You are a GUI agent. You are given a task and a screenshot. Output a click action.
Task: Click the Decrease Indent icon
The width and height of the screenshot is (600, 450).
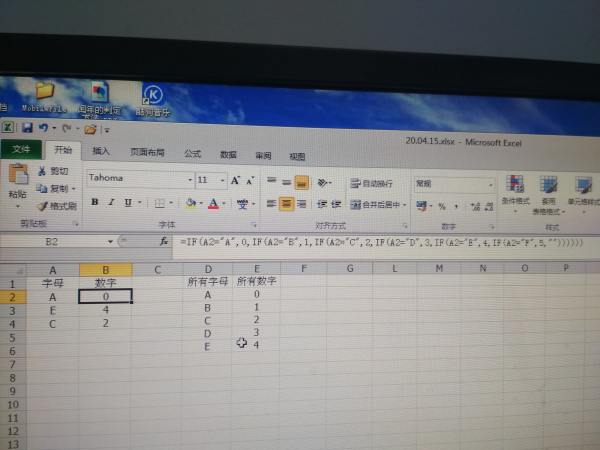point(321,204)
